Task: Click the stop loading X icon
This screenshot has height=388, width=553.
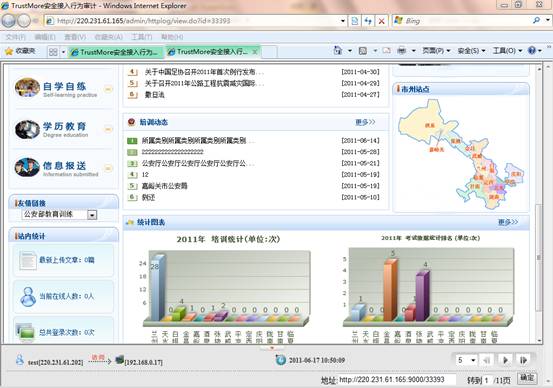Action: coord(381,21)
